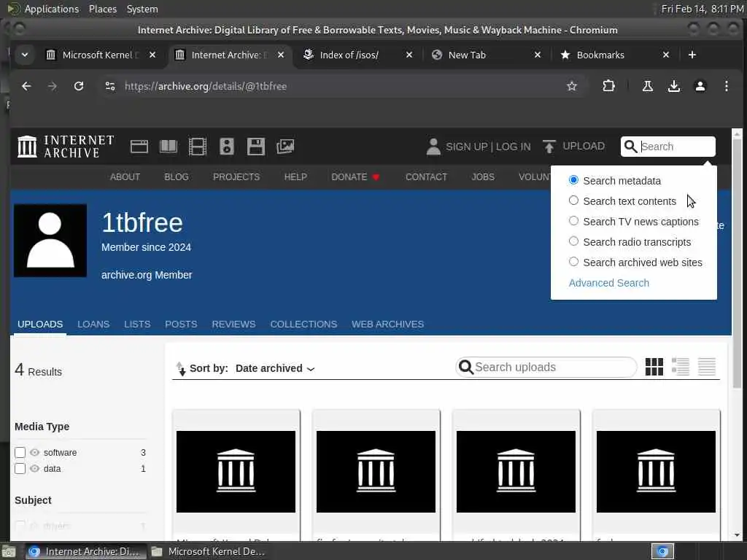747x560 pixels.
Task: Open the Date archived sort dropdown
Action: (275, 368)
